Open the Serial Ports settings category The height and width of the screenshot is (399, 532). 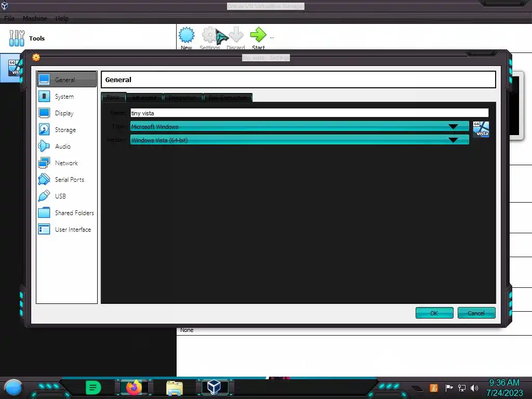click(x=66, y=179)
